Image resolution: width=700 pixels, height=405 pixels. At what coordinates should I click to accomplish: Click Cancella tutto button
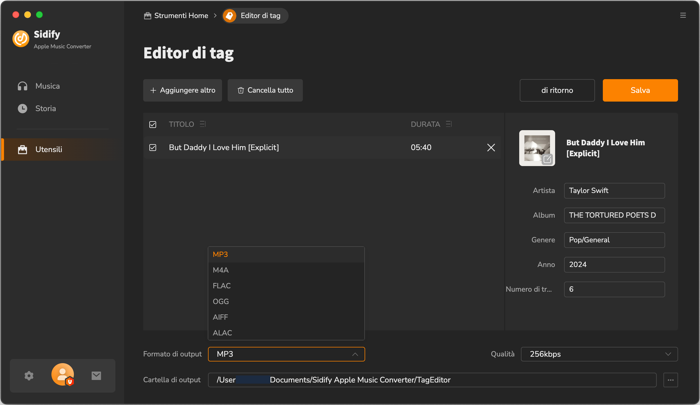coord(265,90)
